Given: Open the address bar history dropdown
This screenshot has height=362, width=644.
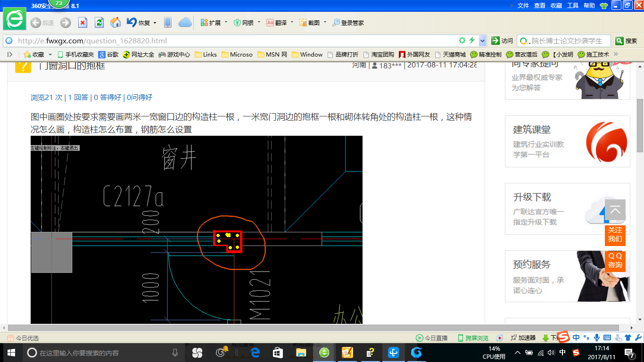Looking at the screenshot, I should tap(482, 41).
